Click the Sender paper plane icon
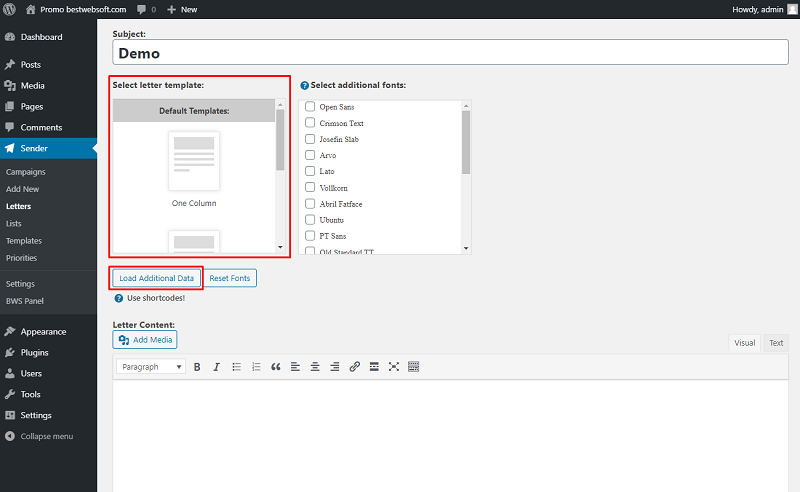Screen dimensions: 800x492 [10, 148]
